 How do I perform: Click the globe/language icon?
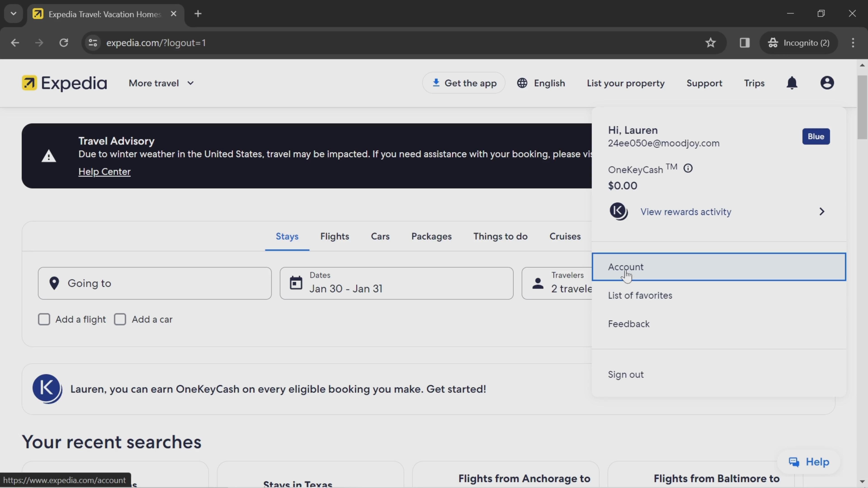(x=522, y=83)
